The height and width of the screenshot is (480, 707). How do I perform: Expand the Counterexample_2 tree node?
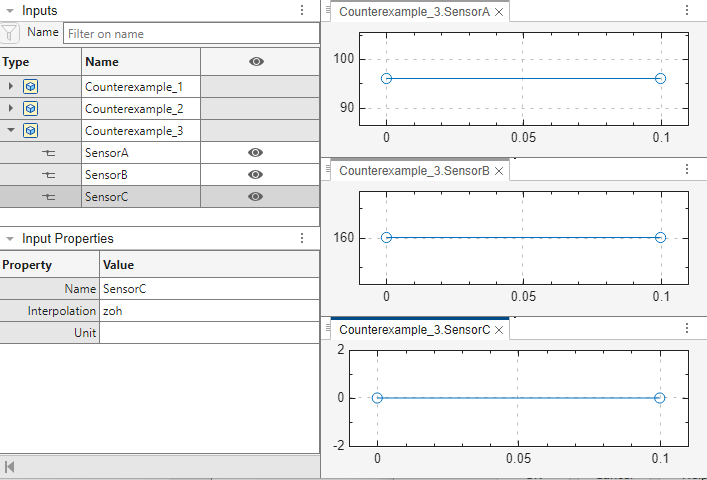(11, 109)
